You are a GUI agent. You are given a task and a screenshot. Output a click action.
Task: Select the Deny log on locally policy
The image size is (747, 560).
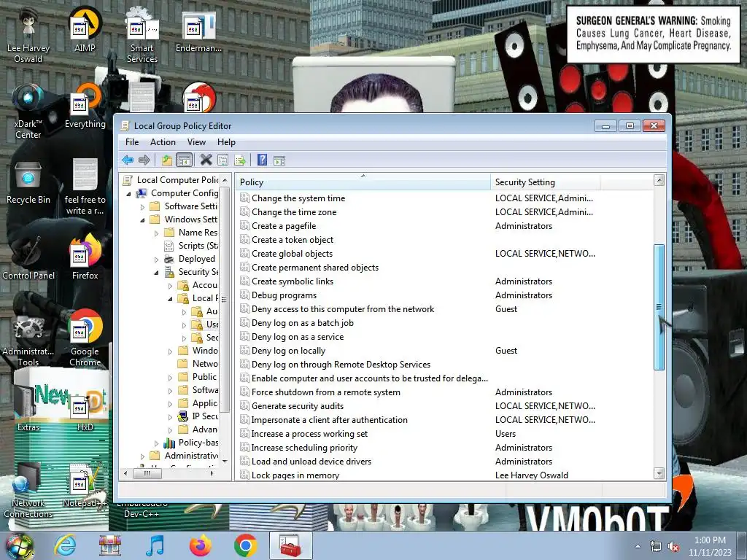[x=288, y=351]
